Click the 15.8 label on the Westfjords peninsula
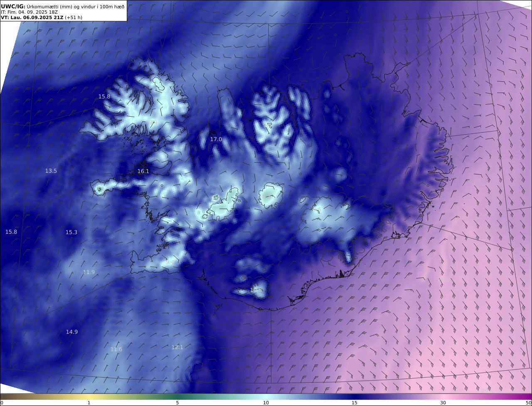Viewport: 532px width, 406px height. (x=104, y=97)
